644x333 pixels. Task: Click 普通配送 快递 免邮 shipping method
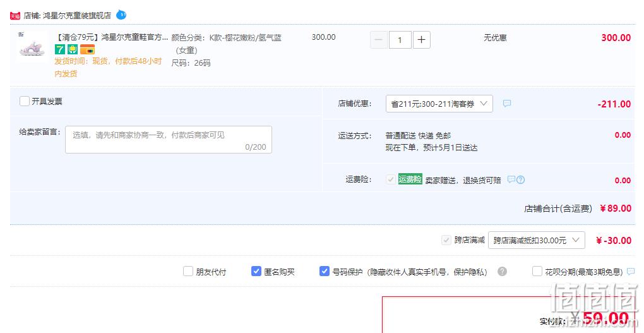418,136
